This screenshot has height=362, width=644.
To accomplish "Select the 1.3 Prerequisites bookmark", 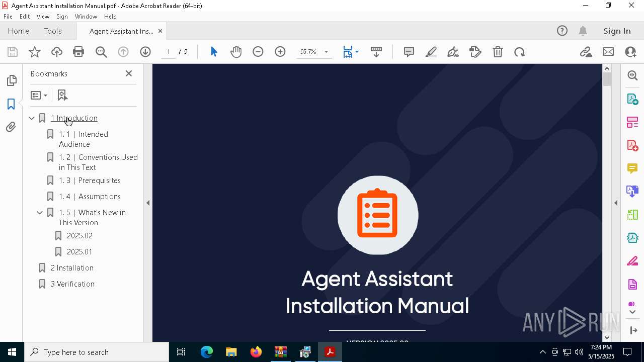I will click(x=90, y=180).
